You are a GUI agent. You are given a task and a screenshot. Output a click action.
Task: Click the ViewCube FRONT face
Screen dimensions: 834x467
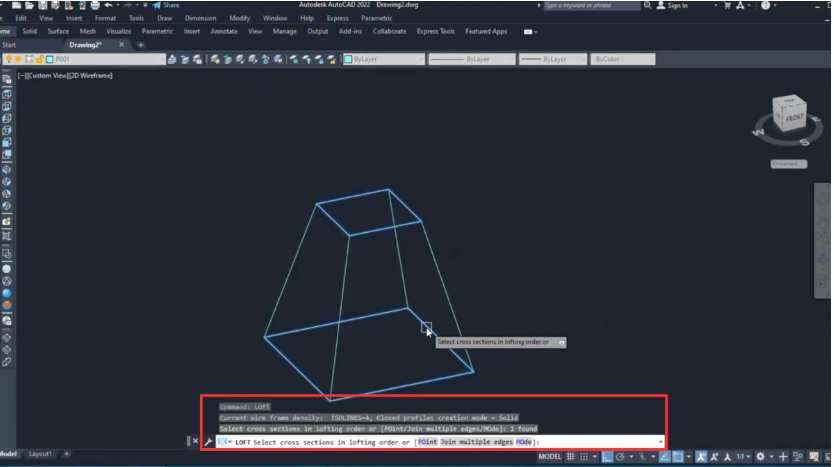(792, 117)
